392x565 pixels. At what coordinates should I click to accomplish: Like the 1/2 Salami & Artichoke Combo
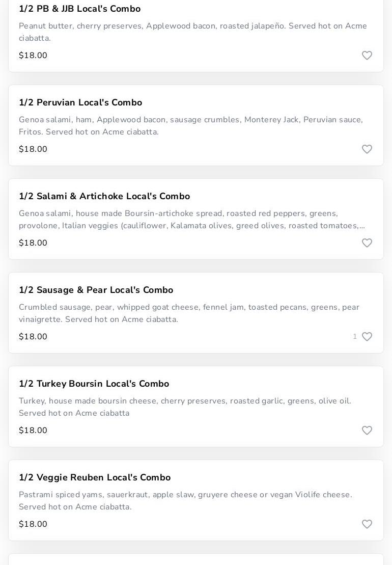point(367,243)
